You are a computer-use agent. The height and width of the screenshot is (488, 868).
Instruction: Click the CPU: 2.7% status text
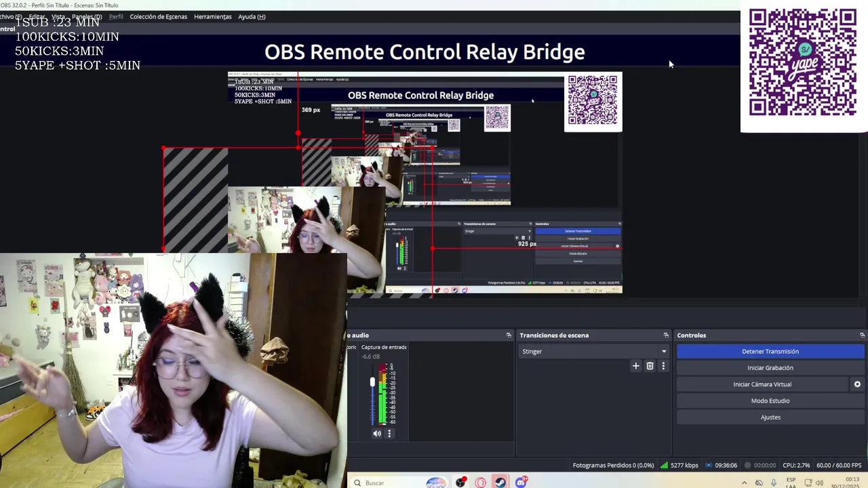[796, 466]
